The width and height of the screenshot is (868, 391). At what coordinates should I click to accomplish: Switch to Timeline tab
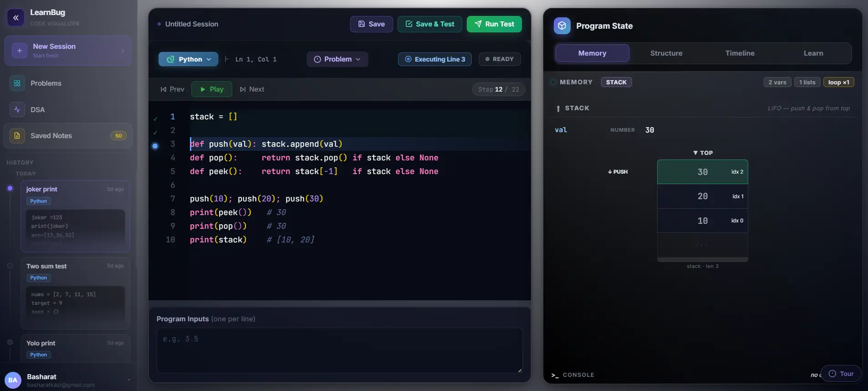[740, 53]
